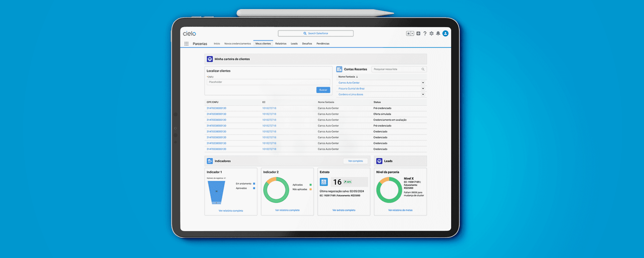Click the Em andamento legend swatch

click(x=254, y=184)
